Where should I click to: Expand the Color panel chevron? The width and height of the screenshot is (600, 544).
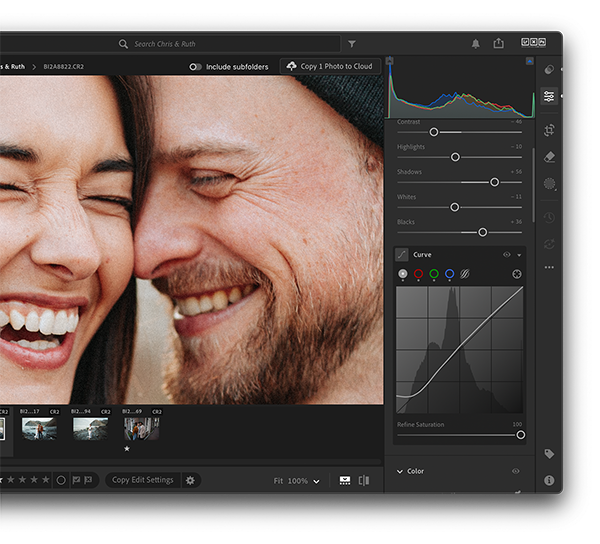(x=399, y=471)
